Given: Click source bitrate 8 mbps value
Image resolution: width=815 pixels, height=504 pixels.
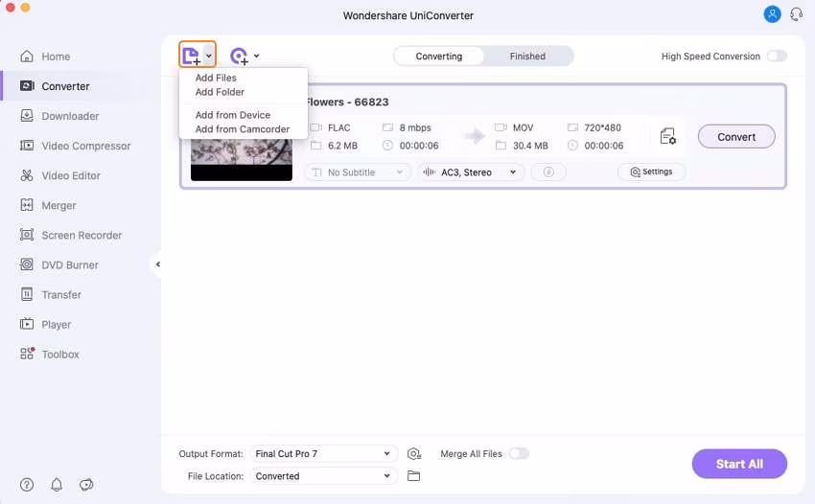Looking at the screenshot, I should tap(415, 127).
